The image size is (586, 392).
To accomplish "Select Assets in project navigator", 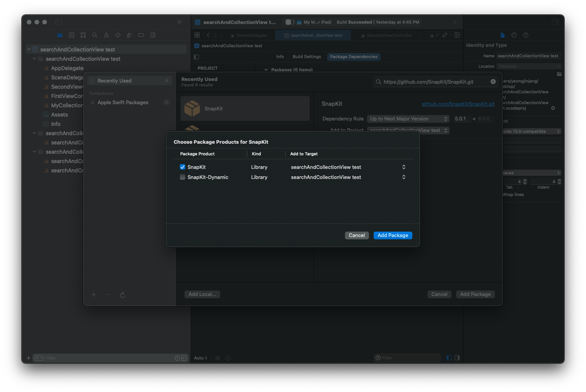I will [59, 115].
